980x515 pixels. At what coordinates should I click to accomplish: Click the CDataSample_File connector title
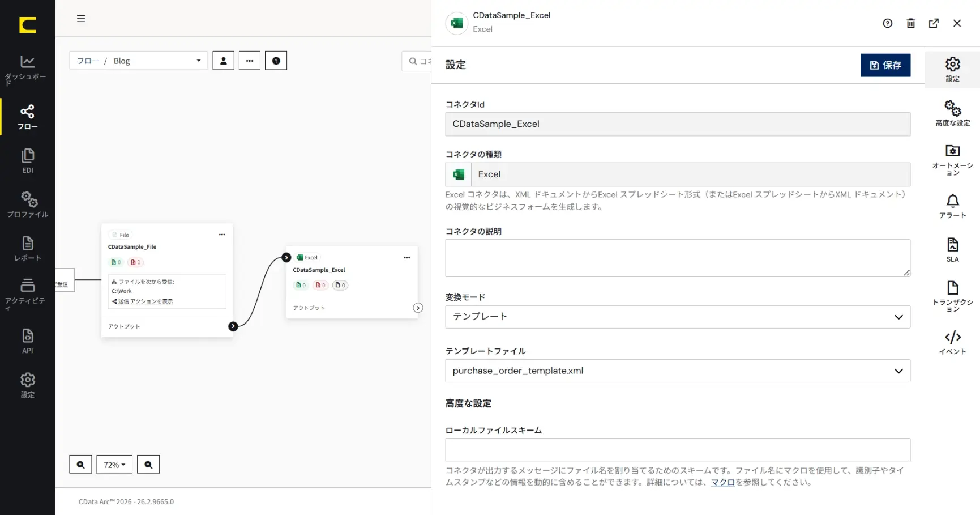(132, 247)
